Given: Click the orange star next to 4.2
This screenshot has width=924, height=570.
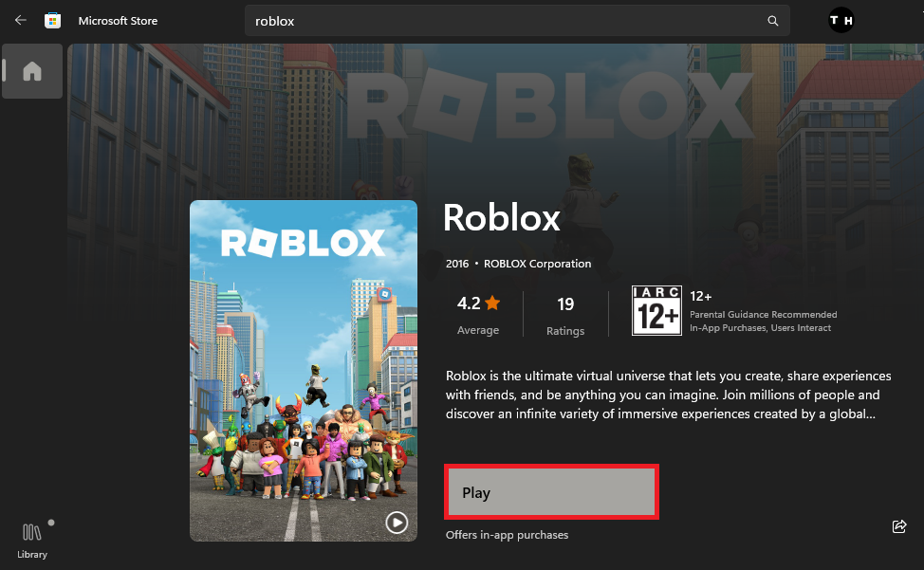Looking at the screenshot, I should (x=492, y=303).
